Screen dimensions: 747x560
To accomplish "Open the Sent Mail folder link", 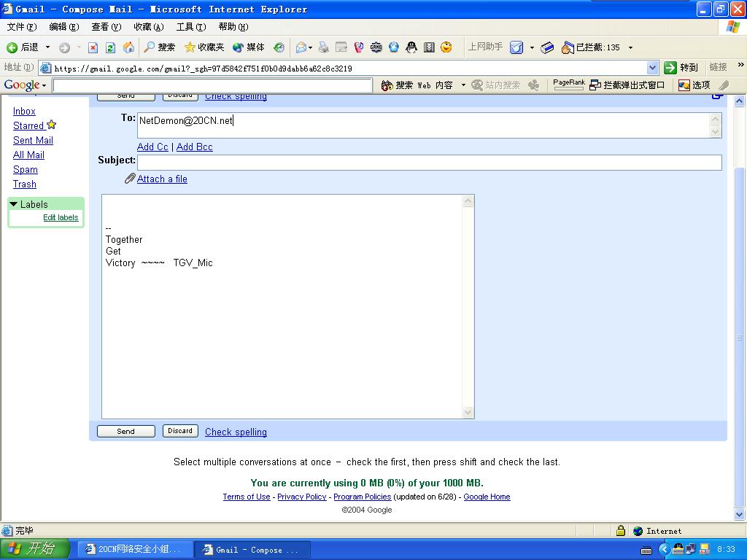I will [x=33, y=141].
